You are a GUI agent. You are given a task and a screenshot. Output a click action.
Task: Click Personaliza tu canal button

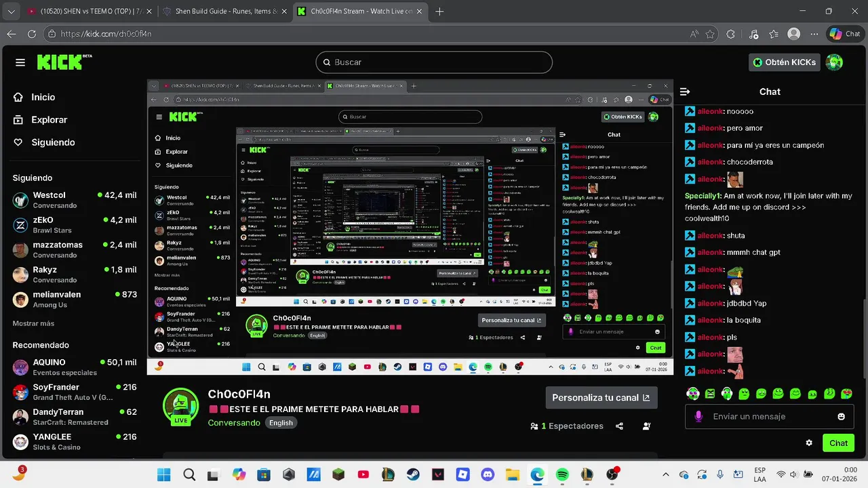[x=601, y=398]
